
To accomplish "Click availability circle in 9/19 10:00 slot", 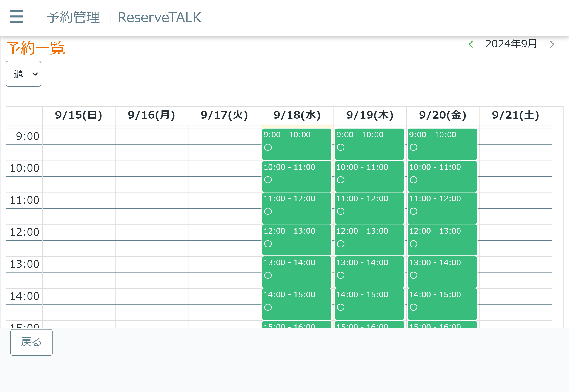I will [340, 180].
